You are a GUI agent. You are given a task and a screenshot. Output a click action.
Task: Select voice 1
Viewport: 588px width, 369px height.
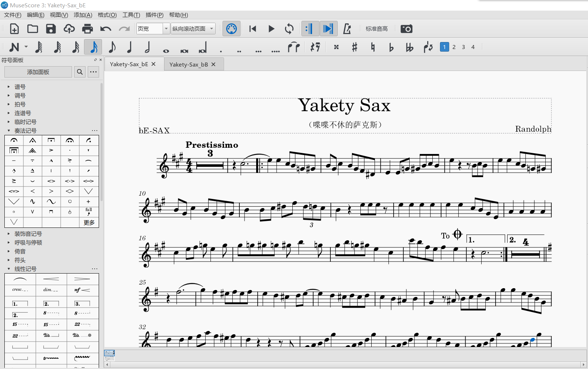444,47
